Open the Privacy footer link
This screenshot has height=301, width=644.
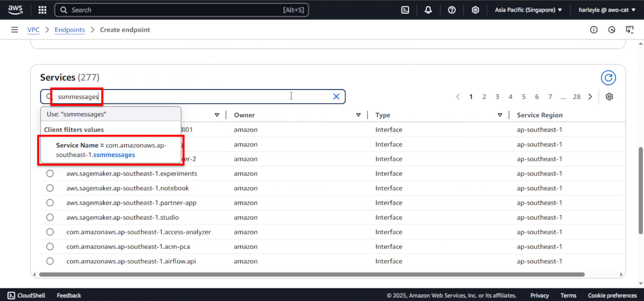(x=539, y=295)
